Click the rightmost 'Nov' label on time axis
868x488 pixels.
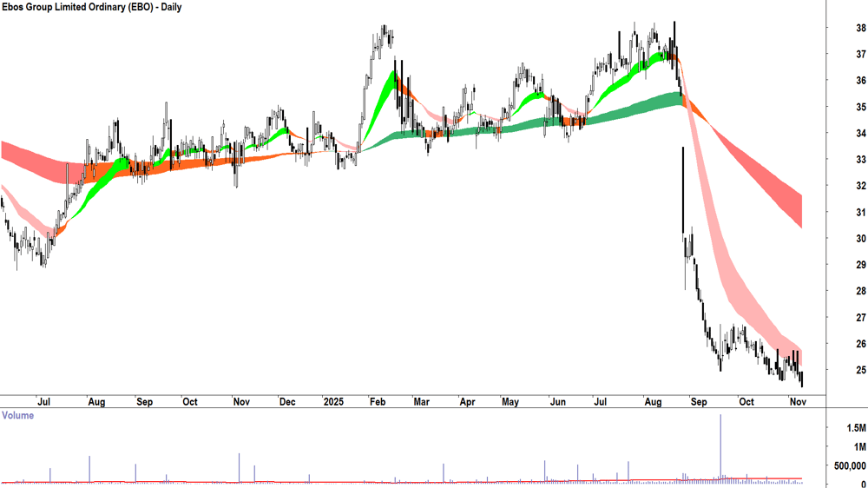[798, 401]
